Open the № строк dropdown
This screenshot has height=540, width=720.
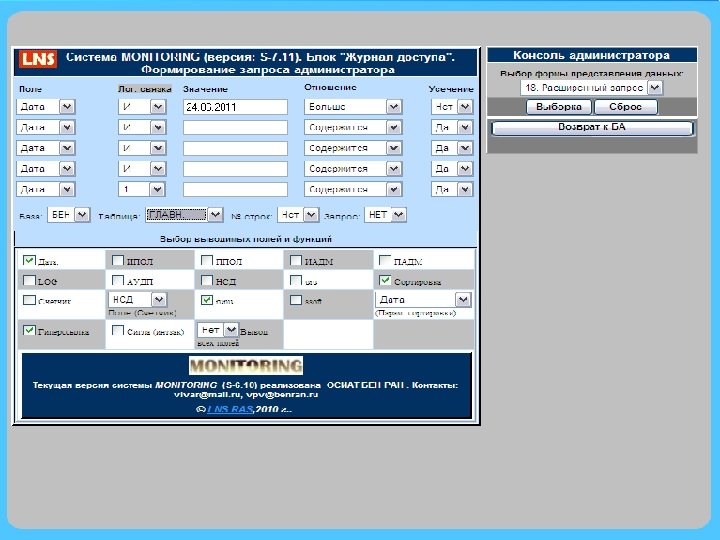coord(298,215)
